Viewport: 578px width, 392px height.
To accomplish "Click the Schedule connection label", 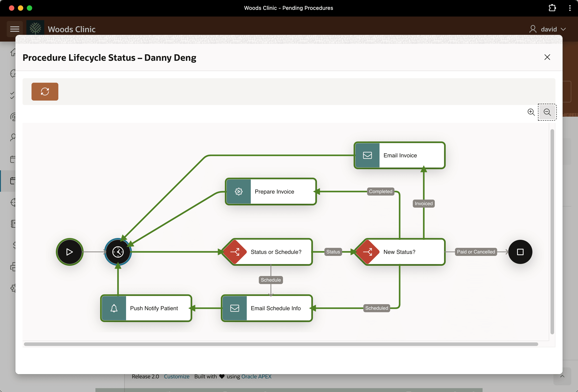I will click(x=271, y=280).
